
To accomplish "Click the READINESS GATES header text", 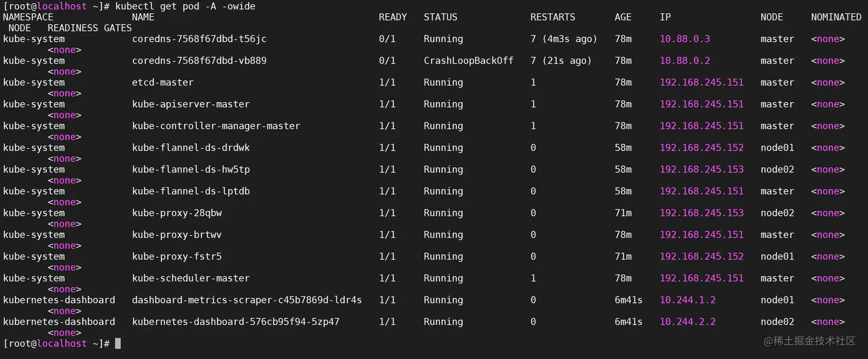I will click(90, 28).
